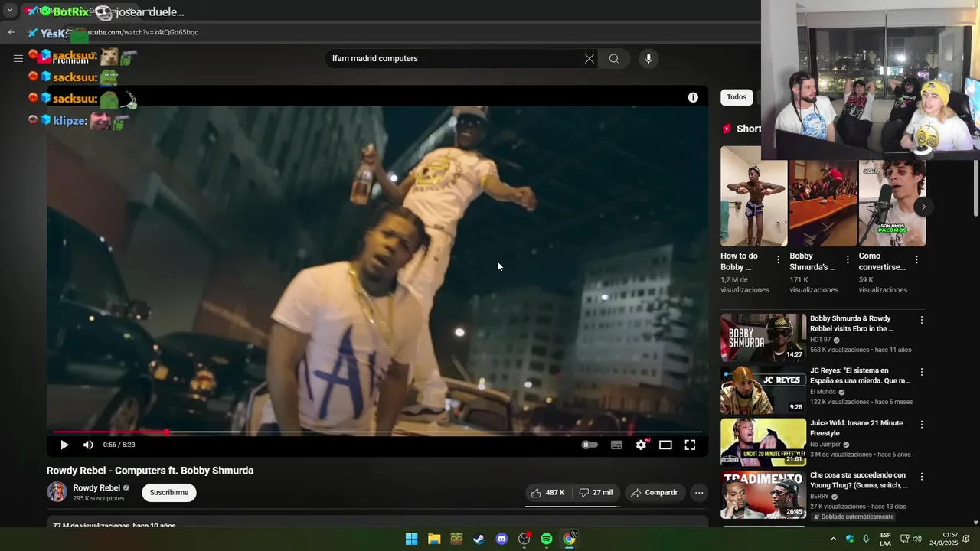
Task: Click the video title 'Rowdy Rebel - Computers ft. Bobby Shmurda'
Action: click(150, 471)
